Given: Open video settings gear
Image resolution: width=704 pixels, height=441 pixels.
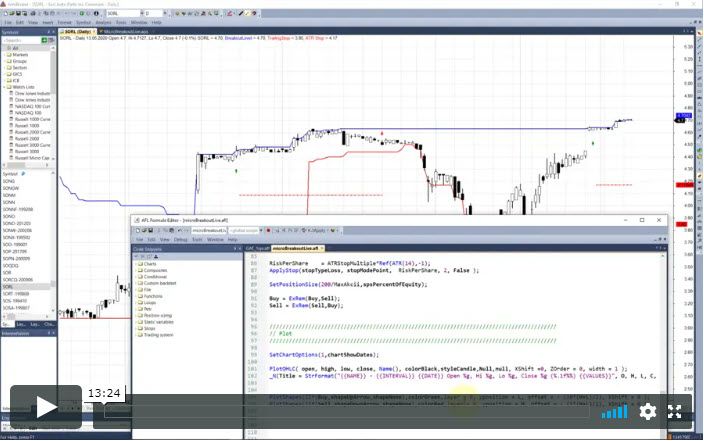Looking at the screenshot, I should click(x=648, y=411).
